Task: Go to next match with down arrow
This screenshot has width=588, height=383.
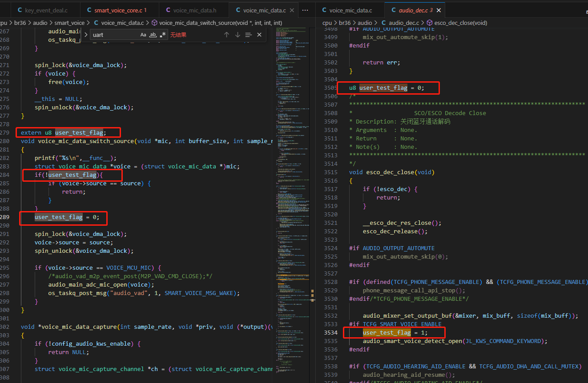Action: (x=238, y=35)
